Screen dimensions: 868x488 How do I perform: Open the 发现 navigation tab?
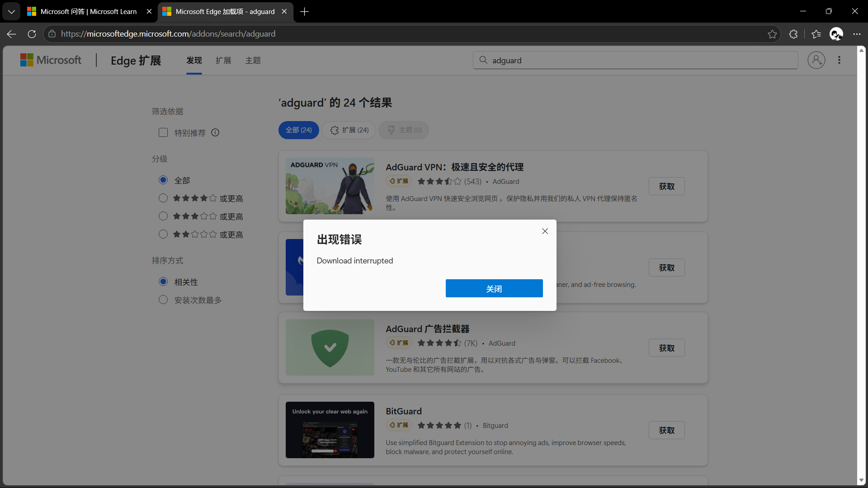pos(194,61)
